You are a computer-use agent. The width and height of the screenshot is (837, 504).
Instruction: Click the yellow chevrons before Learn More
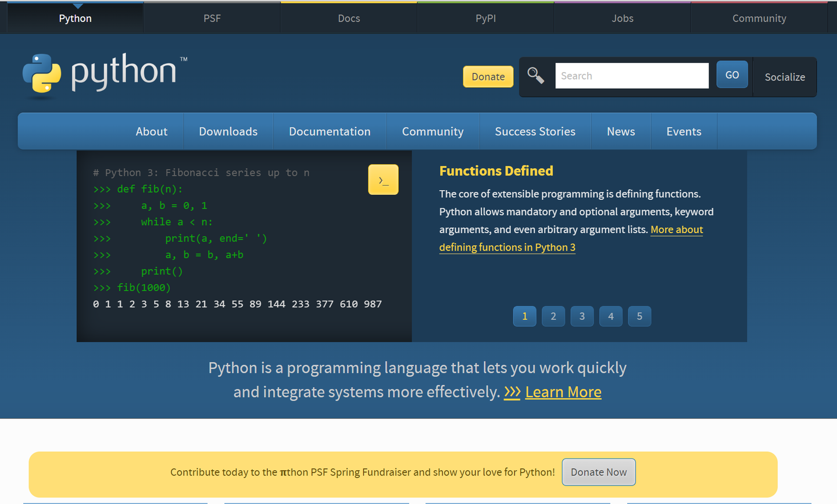click(x=512, y=392)
